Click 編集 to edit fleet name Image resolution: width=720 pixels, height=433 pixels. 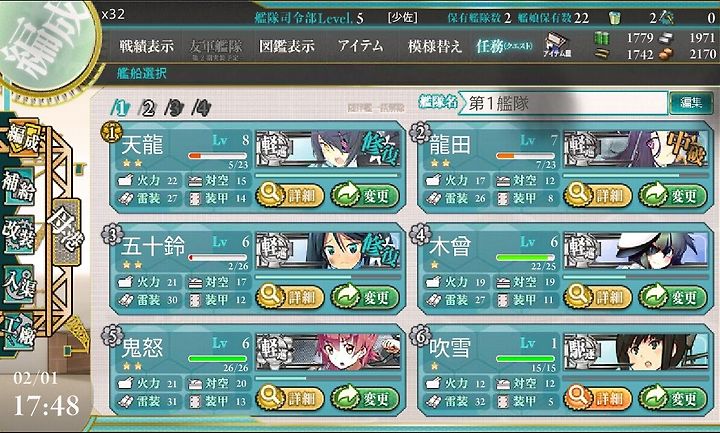[x=691, y=102]
